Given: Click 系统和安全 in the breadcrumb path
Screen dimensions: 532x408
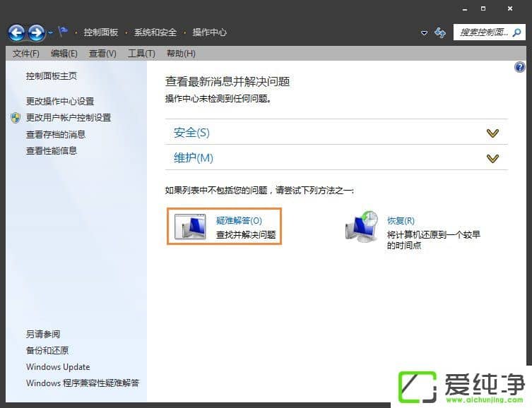Looking at the screenshot, I should coord(155,32).
